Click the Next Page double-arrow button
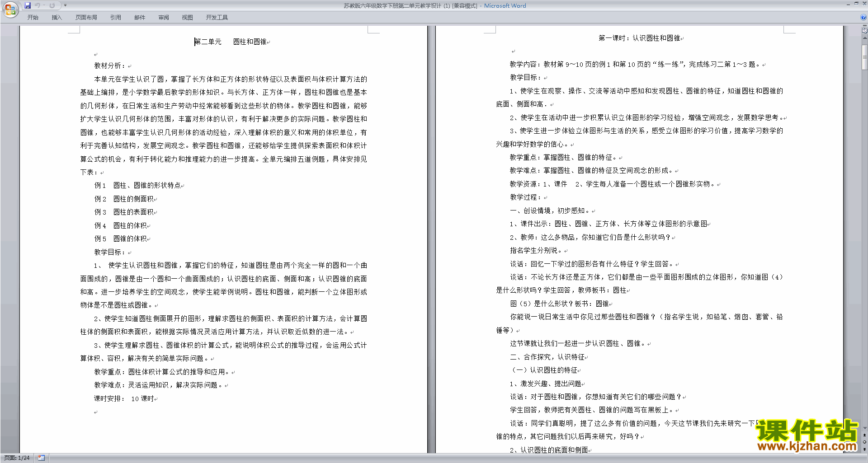868x463 pixels. tap(864, 449)
